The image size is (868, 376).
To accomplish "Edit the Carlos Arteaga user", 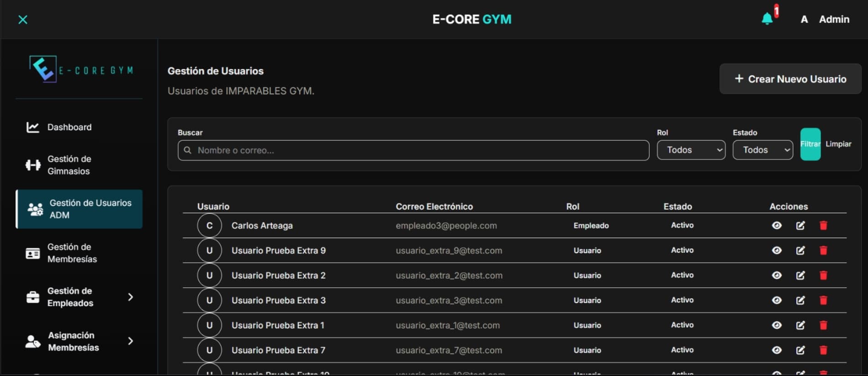I will point(800,225).
